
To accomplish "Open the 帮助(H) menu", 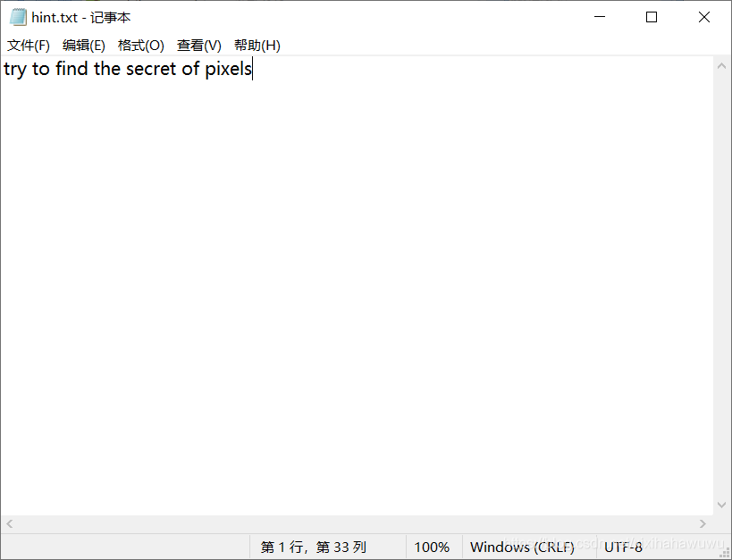I will coord(257,46).
